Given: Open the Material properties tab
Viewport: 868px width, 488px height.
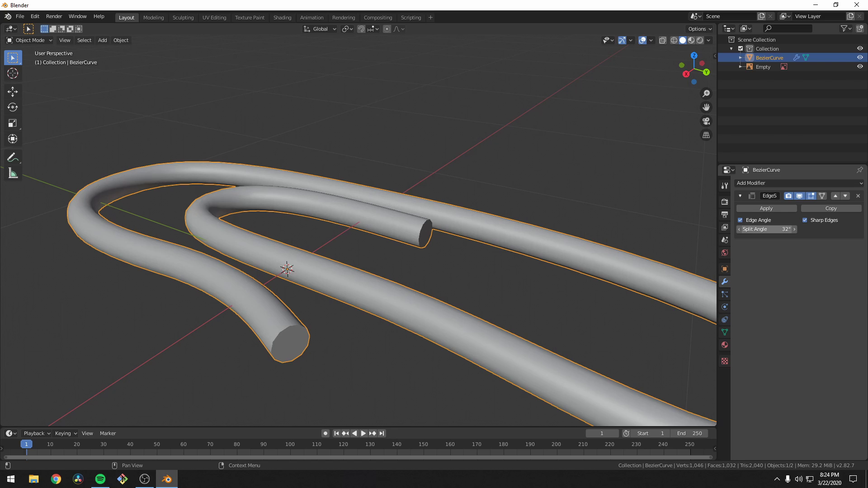Looking at the screenshot, I should tap(725, 345).
